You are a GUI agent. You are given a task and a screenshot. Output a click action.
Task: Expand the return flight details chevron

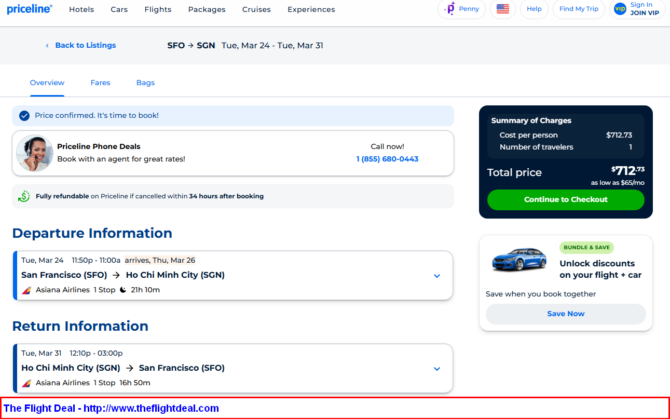[437, 368]
